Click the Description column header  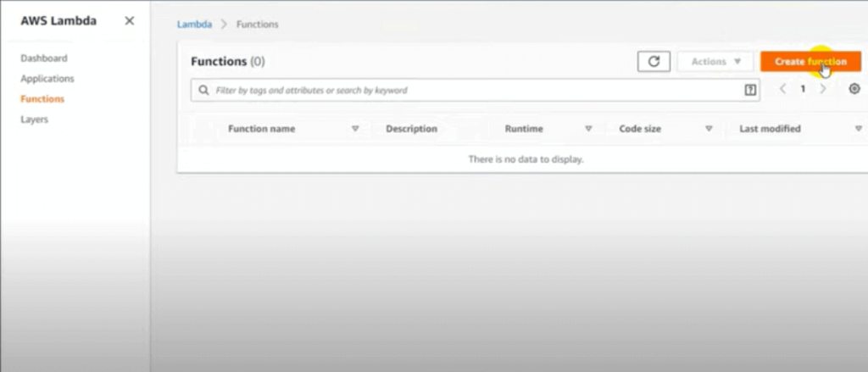tap(411, 129)
